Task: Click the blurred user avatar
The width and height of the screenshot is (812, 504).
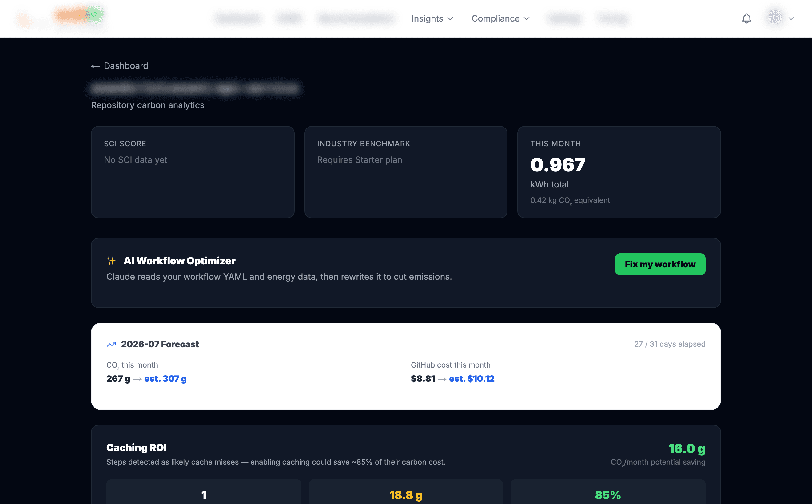Action: point(775,17)
